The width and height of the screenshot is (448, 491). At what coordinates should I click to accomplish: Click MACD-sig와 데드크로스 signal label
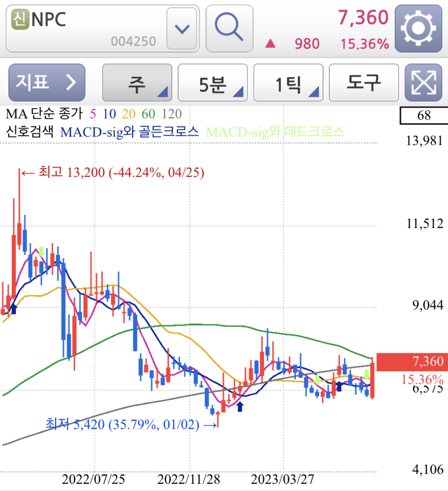click(275, 132)
